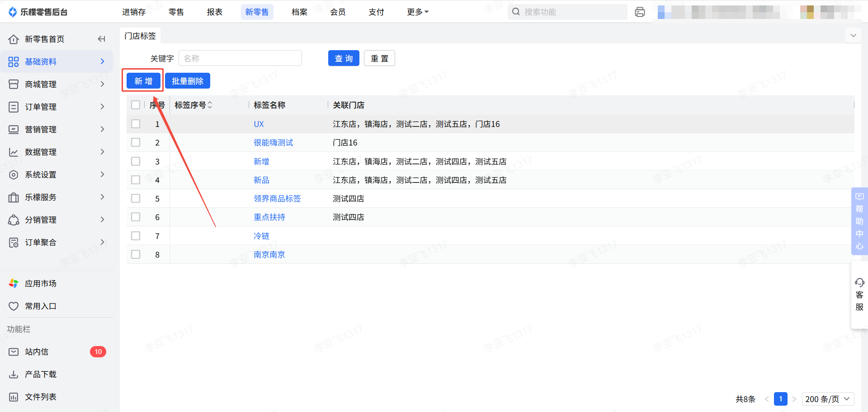This screenshot has width=868, height=412.
Task: Expand the 基础资料 submenu chevron
Action: (103, 61)
